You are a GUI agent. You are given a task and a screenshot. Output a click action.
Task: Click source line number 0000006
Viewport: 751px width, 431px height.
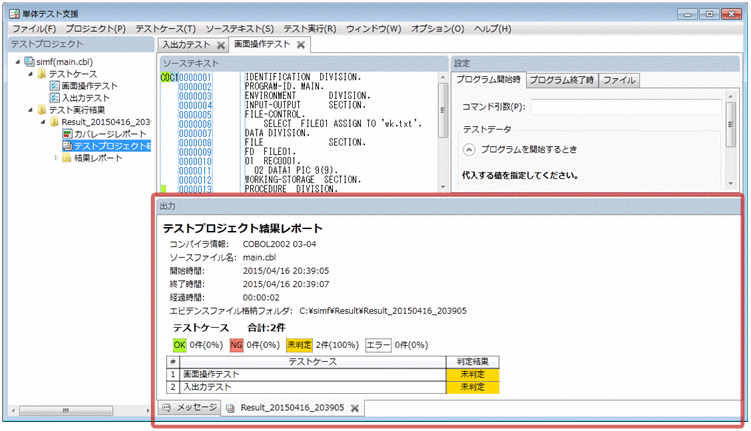[195, 124]
